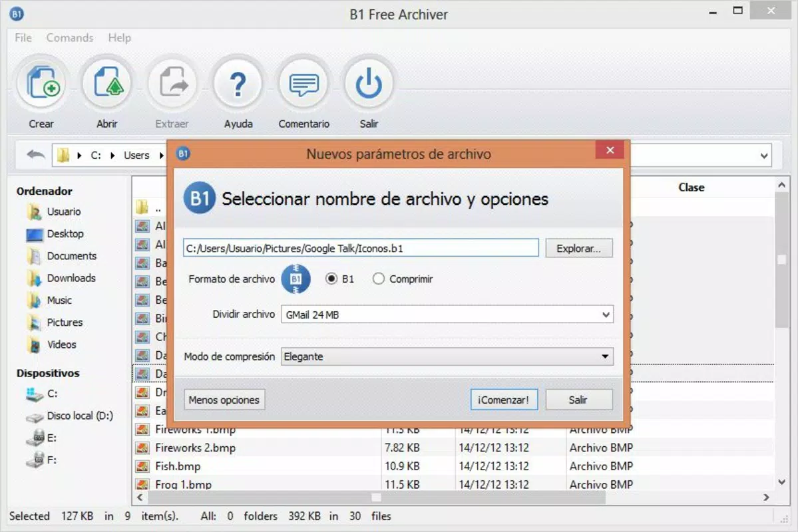The image size is (798, 532).
Task: Click the Crear archive toolbar icon
Action: coord(42,83)
